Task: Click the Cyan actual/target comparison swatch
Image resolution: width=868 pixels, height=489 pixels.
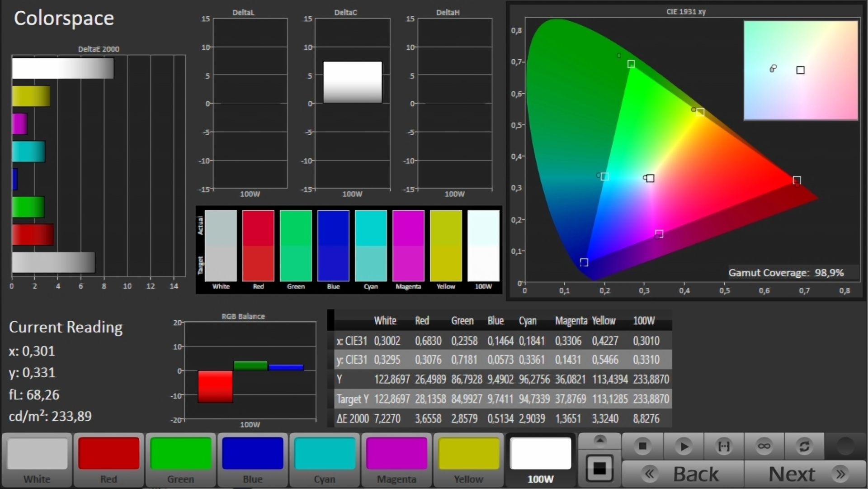Action: pos(371,246)
